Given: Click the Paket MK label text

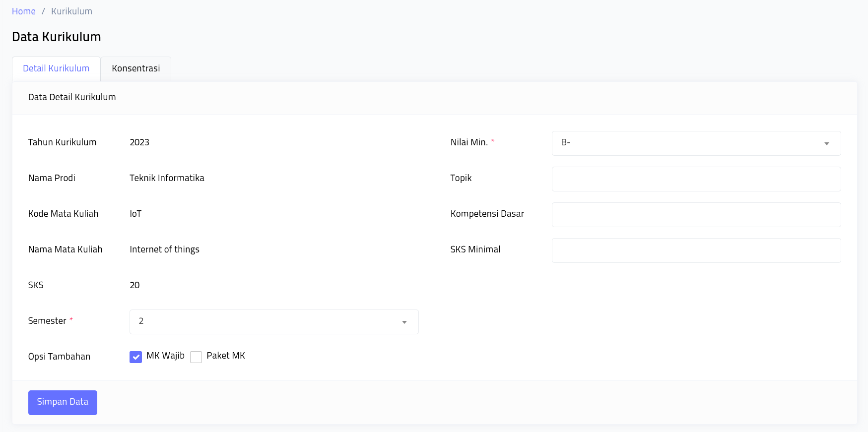Looking at the screenshot, I should pos(226,356).
